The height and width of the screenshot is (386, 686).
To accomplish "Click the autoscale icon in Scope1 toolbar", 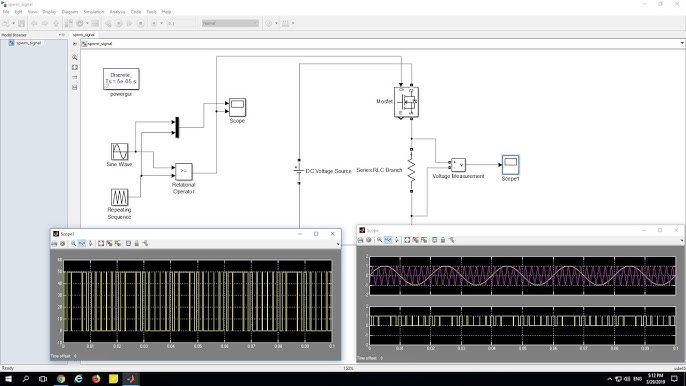I will point(101,243).
